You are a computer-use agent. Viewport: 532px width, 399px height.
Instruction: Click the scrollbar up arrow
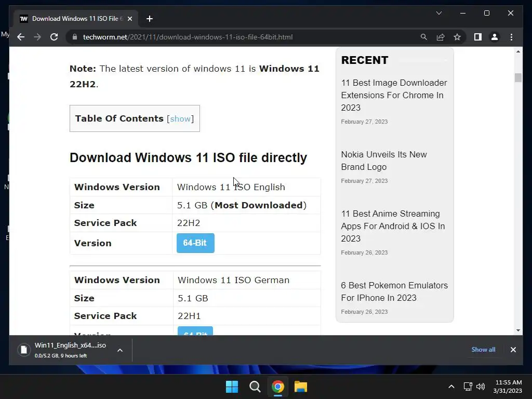click(518, 51)
